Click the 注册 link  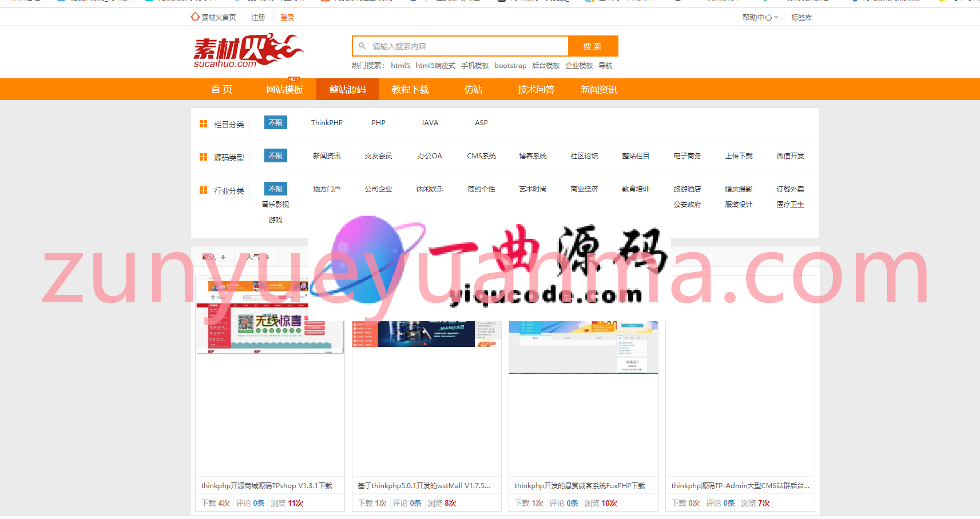[x=258, y=17]
